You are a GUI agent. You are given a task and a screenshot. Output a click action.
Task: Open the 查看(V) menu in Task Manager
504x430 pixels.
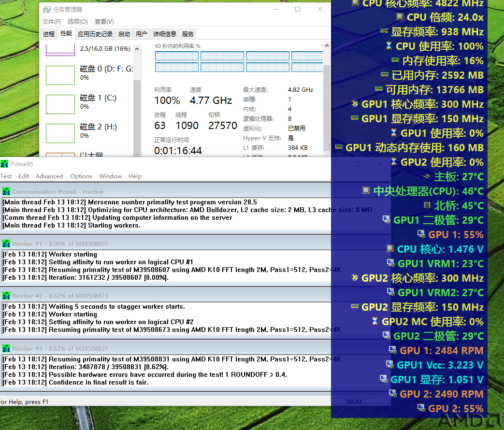click(x=104, y=22)
